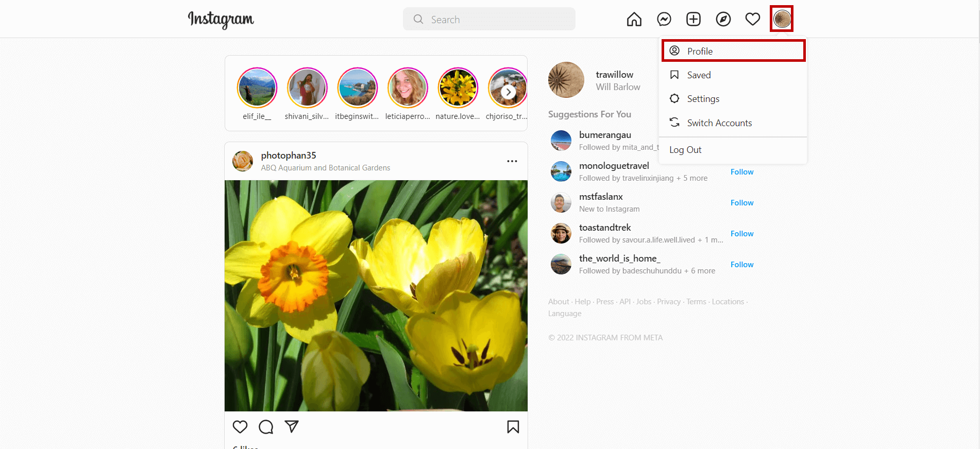This screenshot has width=980, height=449.
Task: Open Settings from the dropdown menu
Action: [x=733, y=99]
